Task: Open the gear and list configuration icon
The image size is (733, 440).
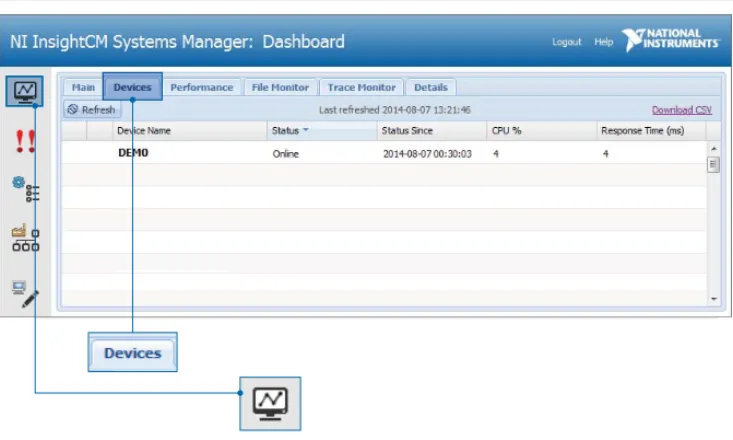Action: point(26,189)
